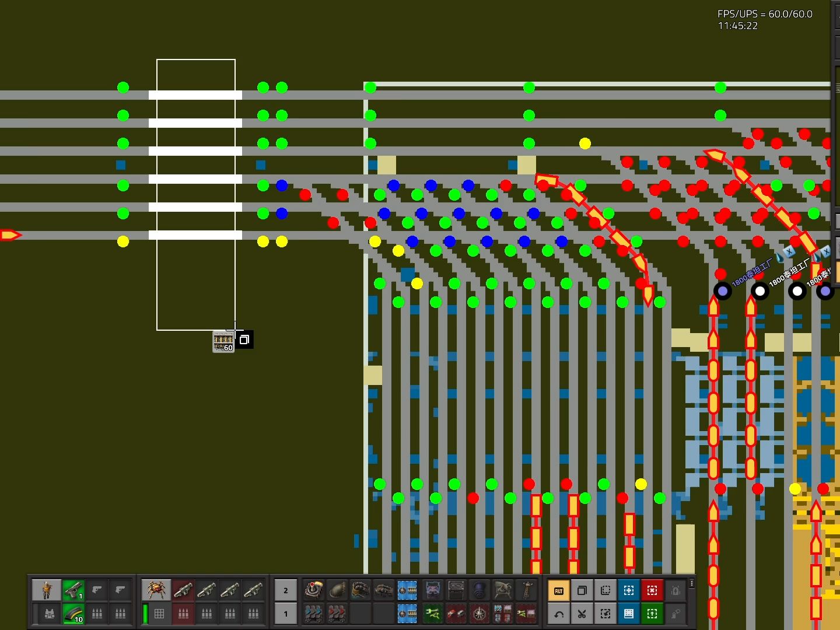The height and width of the screenshot is (630, 840).
Task: Select first quickbar item in top row
Action: [x=314, y=590]
